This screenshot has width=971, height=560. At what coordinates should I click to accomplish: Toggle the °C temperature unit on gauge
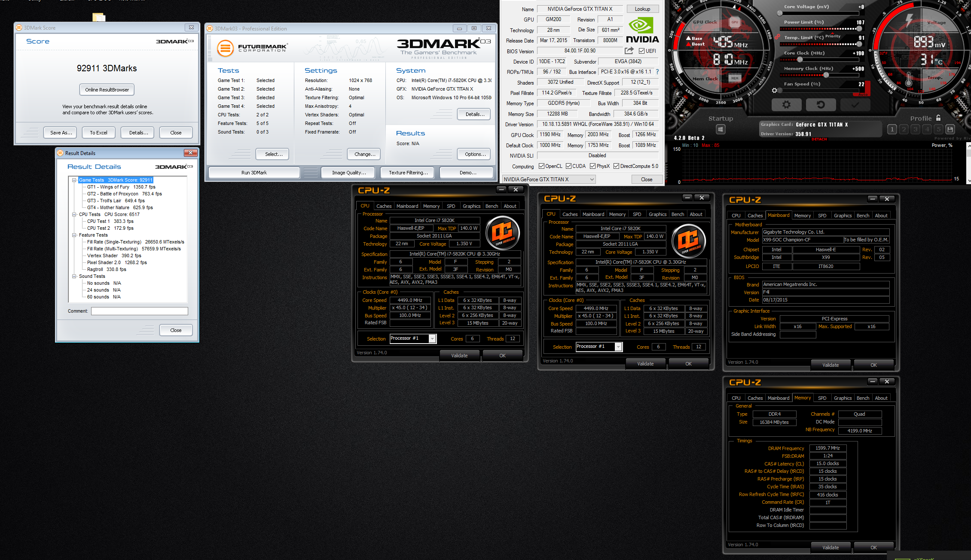[x=938, y=62]
